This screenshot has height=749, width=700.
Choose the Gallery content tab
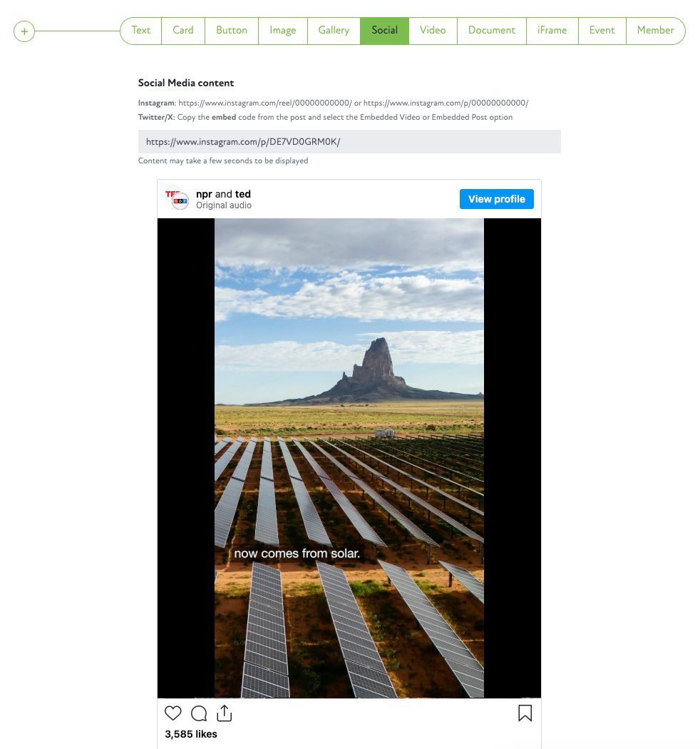[334, 31]
